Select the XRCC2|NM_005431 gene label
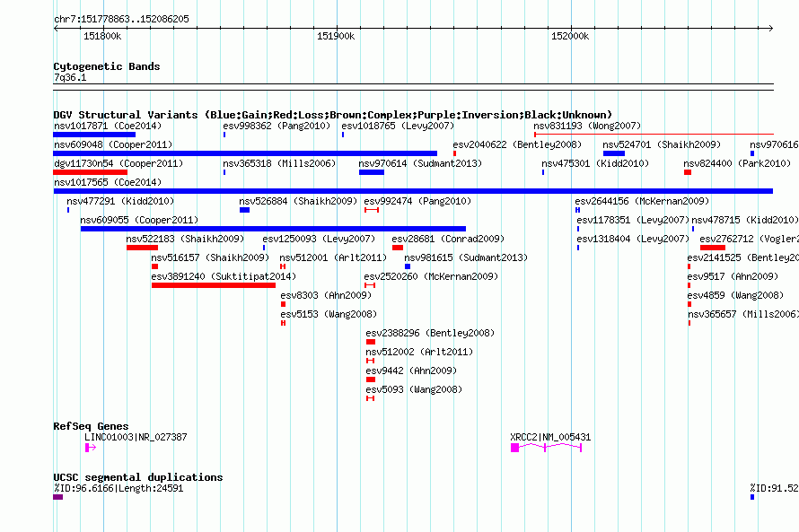The height and width of the screenshot is (532, 799). click(550, 437)
